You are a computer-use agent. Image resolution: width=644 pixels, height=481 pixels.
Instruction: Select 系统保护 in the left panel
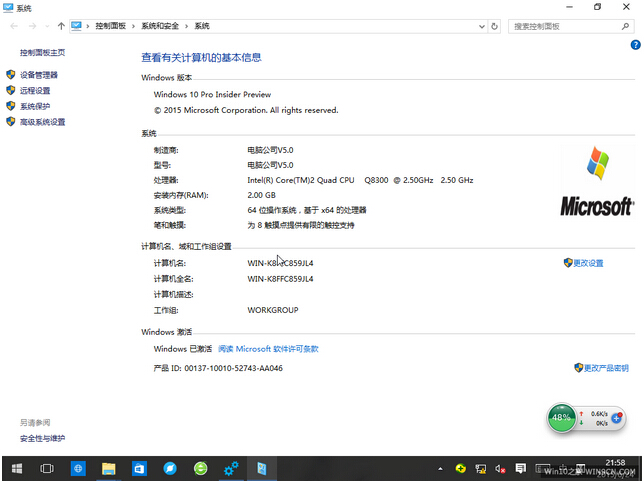click(x=35, y=107)
